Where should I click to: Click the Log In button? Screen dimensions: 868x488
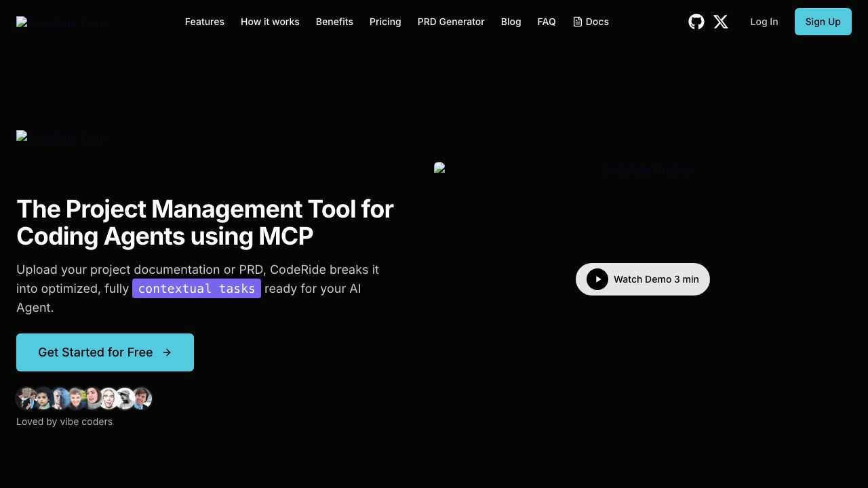[x=764, y=22]
